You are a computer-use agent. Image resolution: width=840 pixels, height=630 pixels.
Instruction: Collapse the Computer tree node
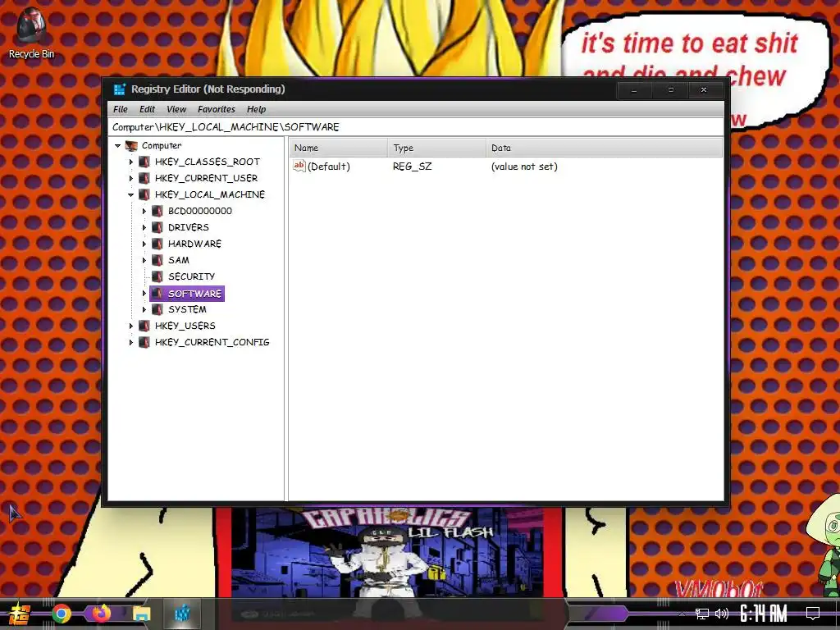click(x=118, y=146)
